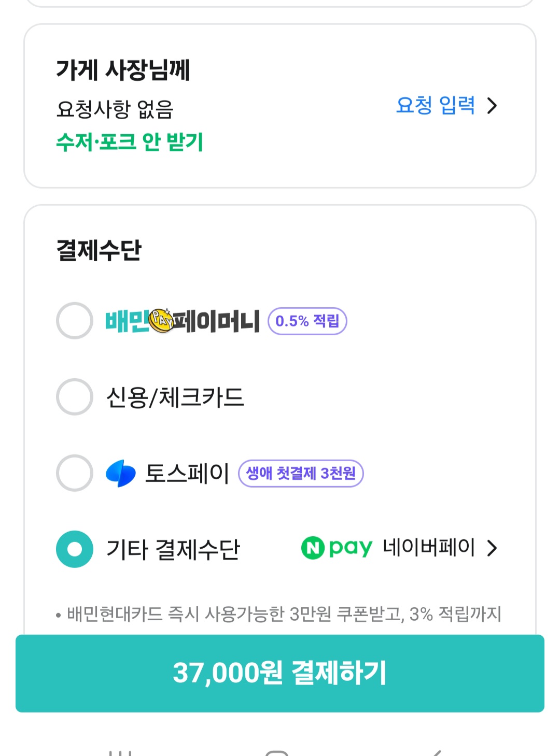
Task: Choose the 토스페이 radio button
Action: tap(75, 473)
